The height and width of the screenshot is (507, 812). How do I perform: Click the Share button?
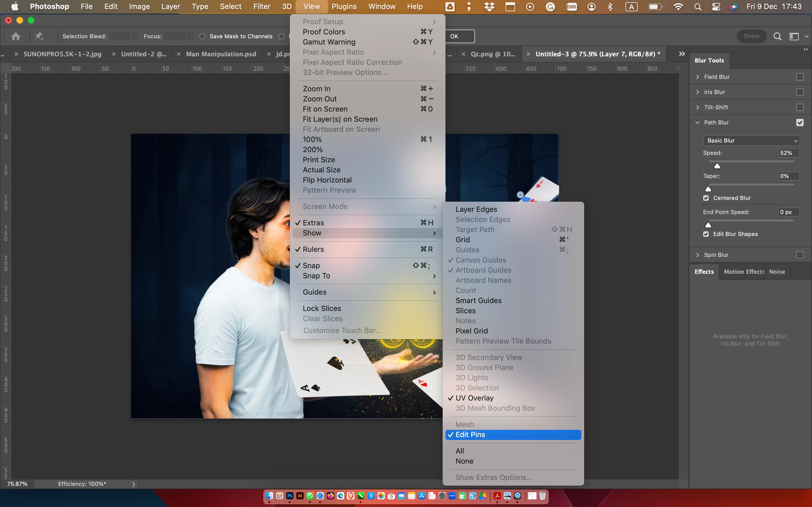point(751,36)
